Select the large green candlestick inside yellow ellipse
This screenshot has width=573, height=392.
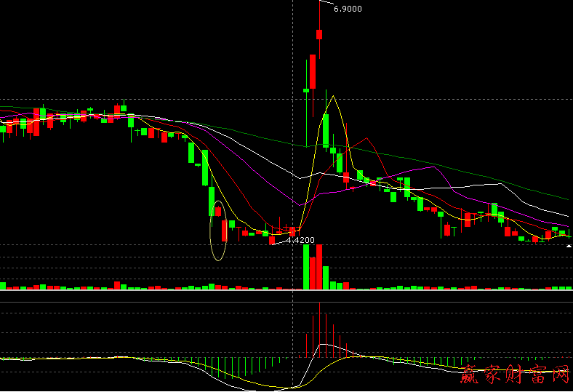[212, 201]
